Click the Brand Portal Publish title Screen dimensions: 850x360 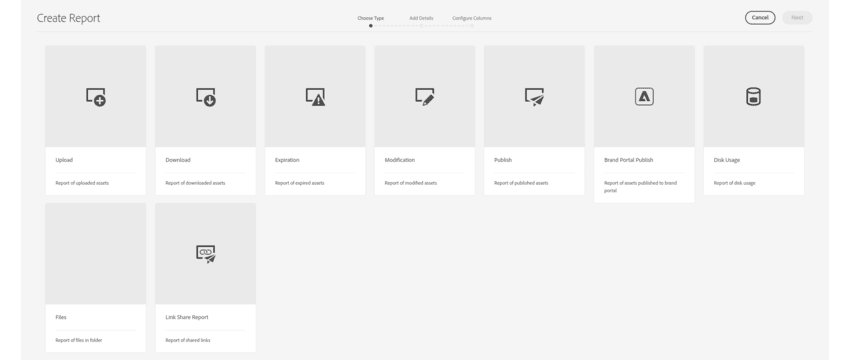[x=628, y=160]
